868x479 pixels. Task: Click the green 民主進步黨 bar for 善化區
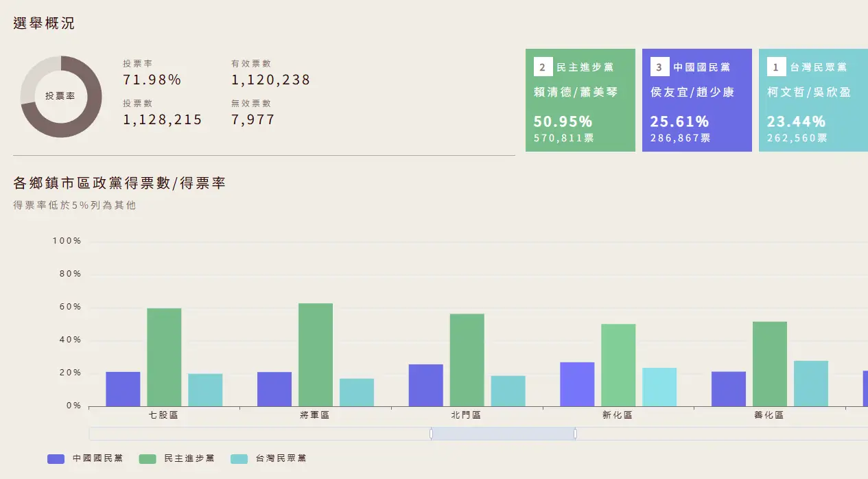tap(769, 364)
